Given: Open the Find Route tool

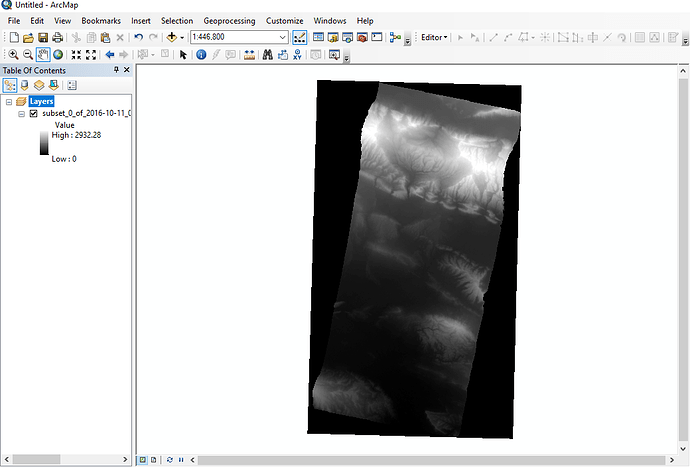Looking at the screenshot, I should [283, 55].
